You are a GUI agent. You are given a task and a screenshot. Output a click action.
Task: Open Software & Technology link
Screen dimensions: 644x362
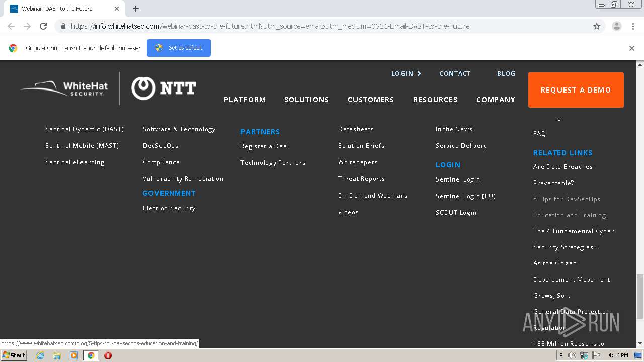tap(179, 129)
